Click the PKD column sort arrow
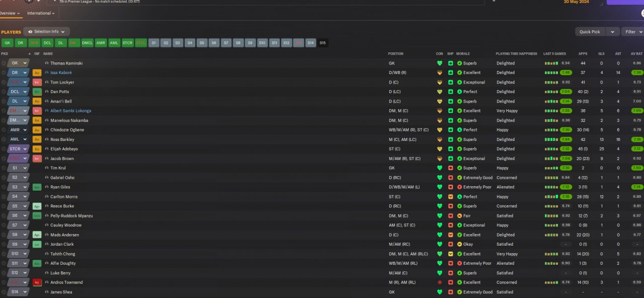The image size is (644, 298). point(30,54)
